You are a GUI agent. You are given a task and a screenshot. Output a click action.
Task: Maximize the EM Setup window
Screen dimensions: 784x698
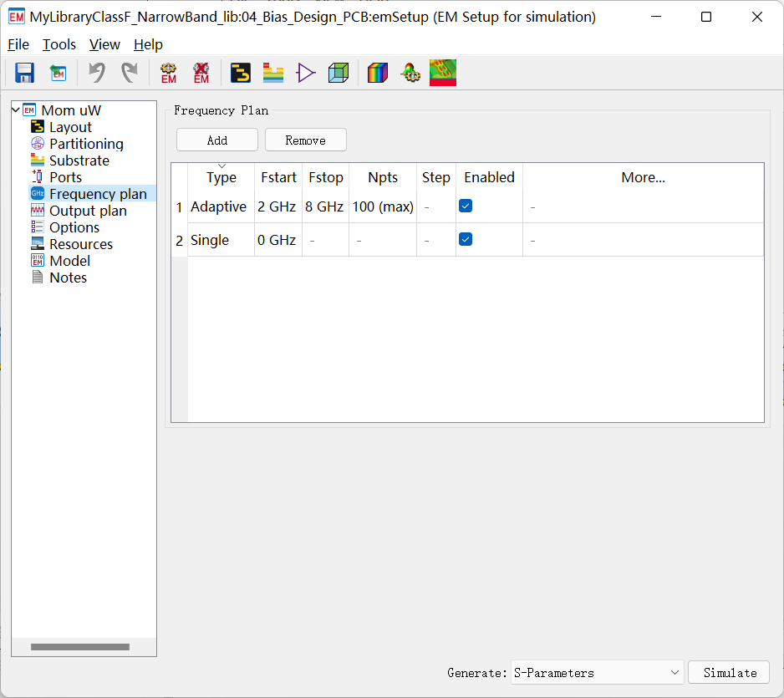tap(706, 17)
